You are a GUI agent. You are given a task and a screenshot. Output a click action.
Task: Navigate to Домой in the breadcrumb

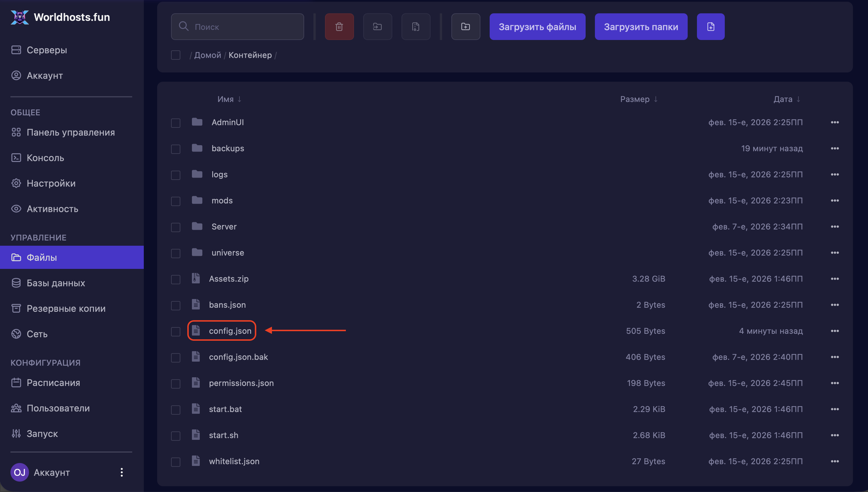tap(207, 55)
